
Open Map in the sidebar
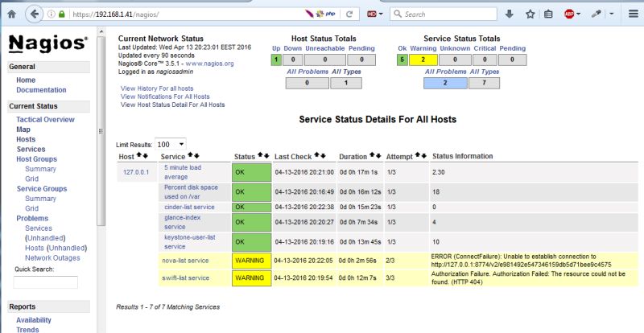23,129
